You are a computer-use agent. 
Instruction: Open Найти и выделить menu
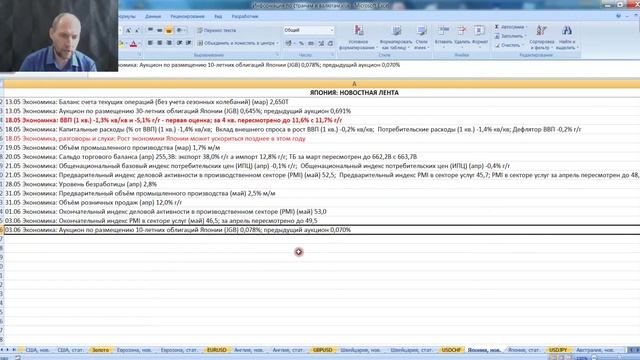(567, 37)
